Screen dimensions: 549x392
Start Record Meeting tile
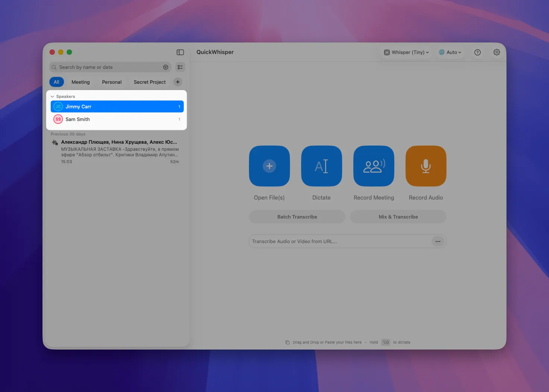(374, 166)
